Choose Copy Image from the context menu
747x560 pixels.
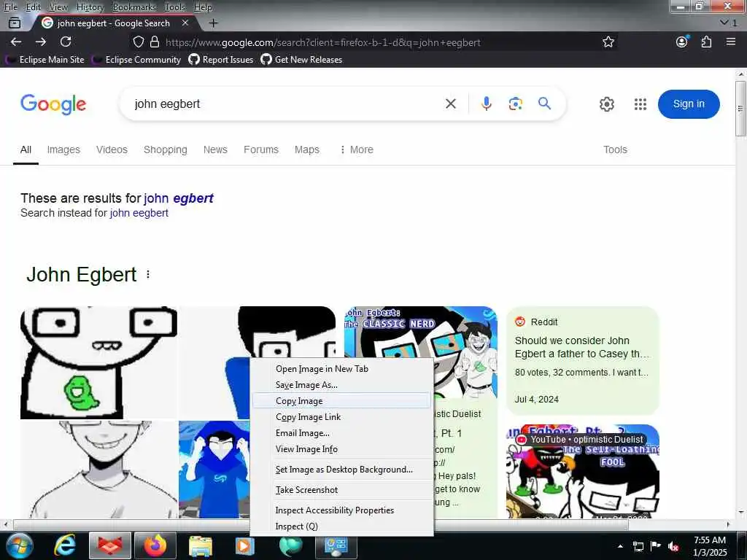coord(341,401)
